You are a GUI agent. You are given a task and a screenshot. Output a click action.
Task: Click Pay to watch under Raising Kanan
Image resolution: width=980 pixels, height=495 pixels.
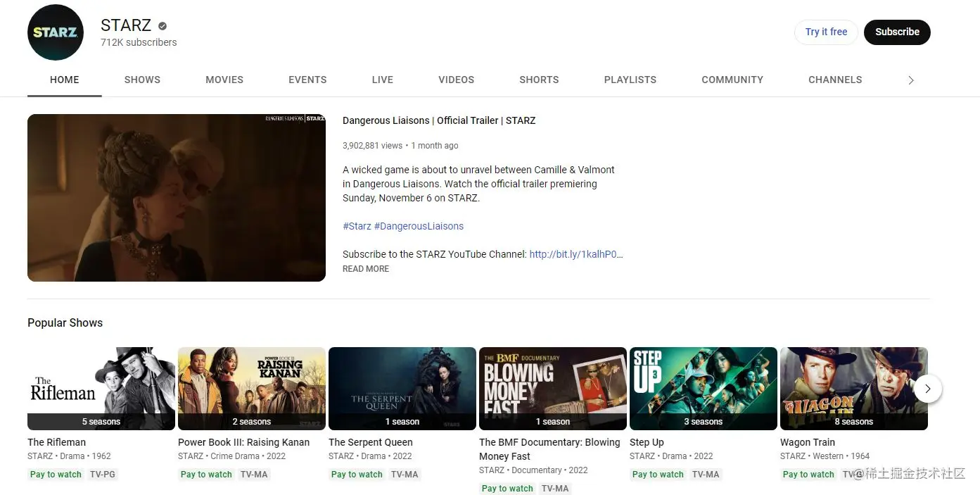(206, 475)
